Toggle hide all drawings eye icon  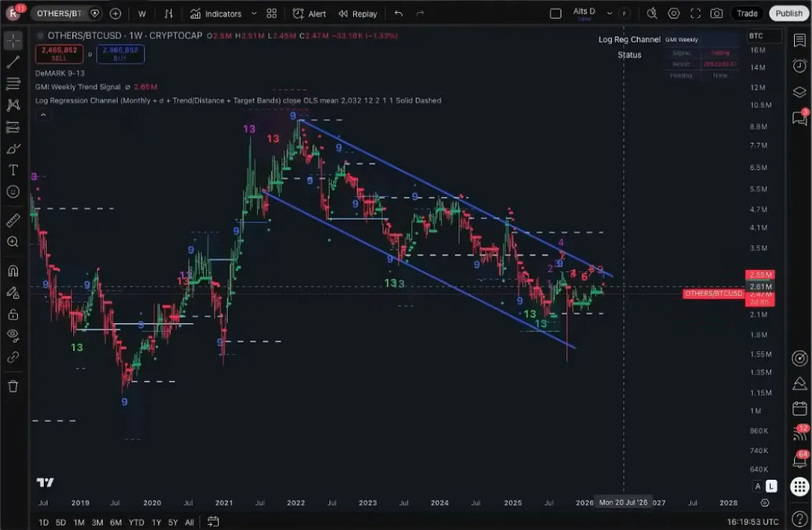pyautogui.click(x=13, y=335)
